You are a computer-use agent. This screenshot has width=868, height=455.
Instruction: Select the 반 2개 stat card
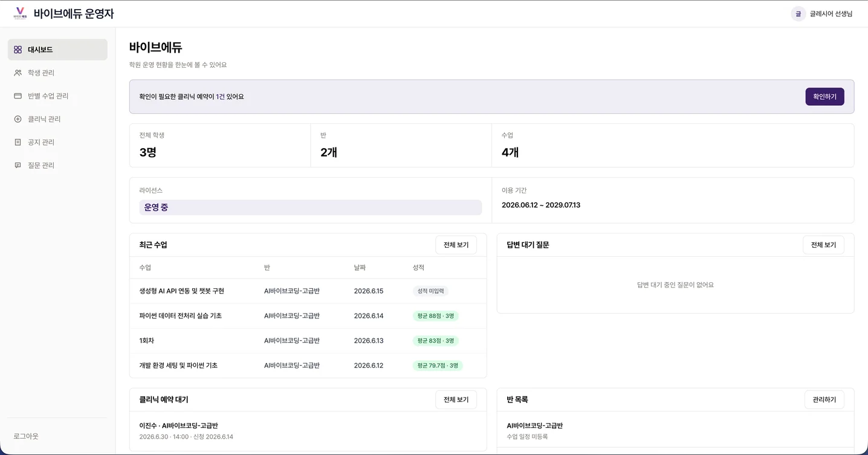pos(401,145)
